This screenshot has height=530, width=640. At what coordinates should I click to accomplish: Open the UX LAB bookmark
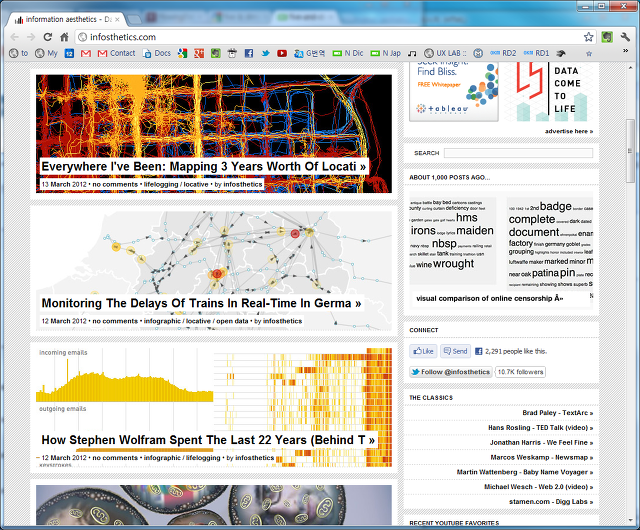tap(445, 53)
